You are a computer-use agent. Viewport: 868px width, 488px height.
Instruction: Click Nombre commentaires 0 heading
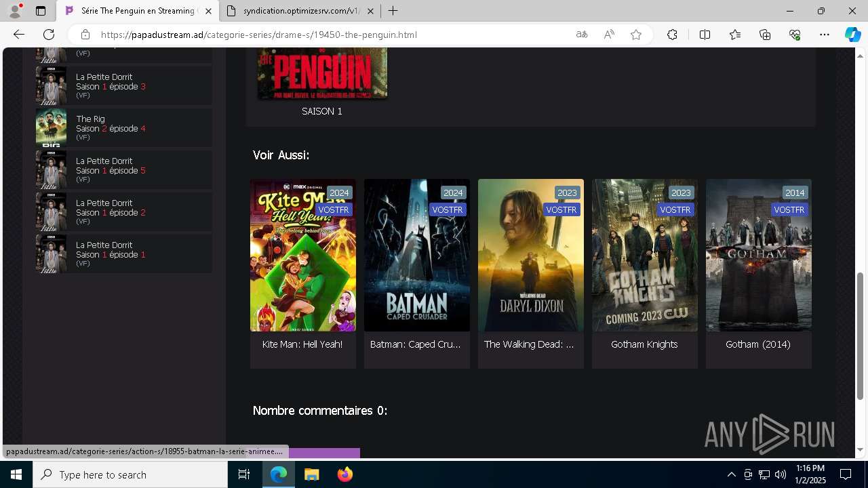320,411
